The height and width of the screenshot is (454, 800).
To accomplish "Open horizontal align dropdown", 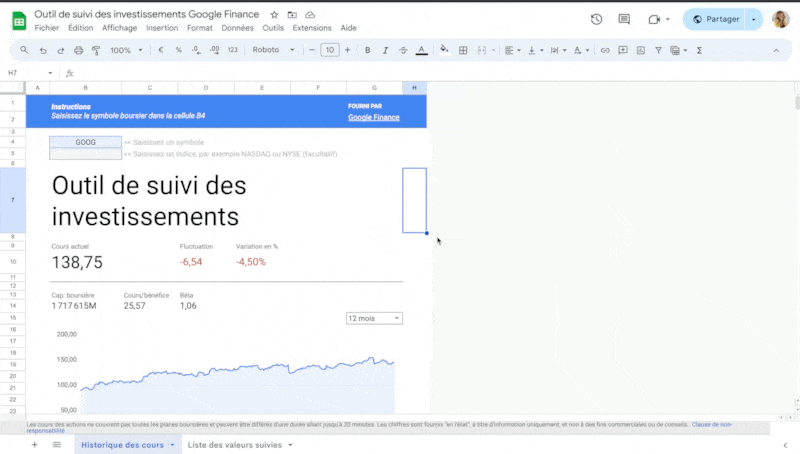I will 512,50.
